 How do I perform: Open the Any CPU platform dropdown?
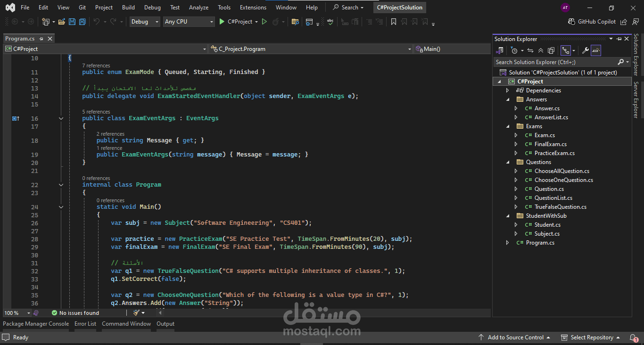click(x=189, y=22)
